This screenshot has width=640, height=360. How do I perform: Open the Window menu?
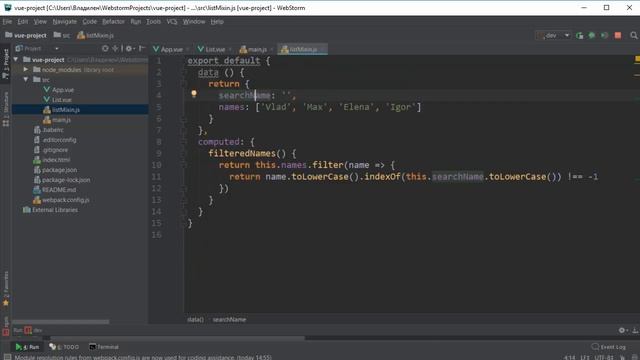(194, 22)
